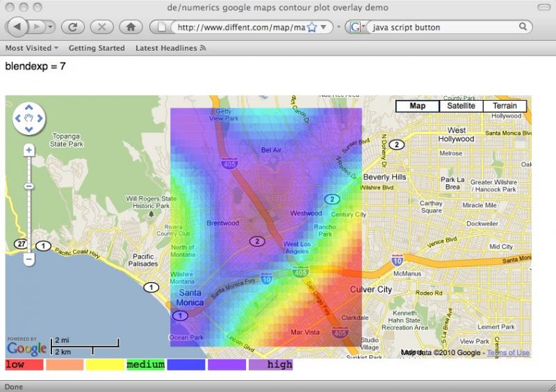
Task: Click the page icon beside the URL
Action: 161,27
